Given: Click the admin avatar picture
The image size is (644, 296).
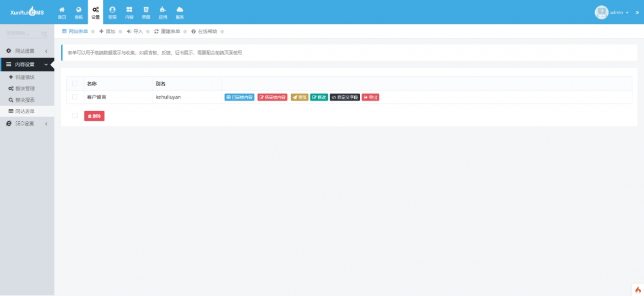Looking at the screenshot, I should click(601, 12).
